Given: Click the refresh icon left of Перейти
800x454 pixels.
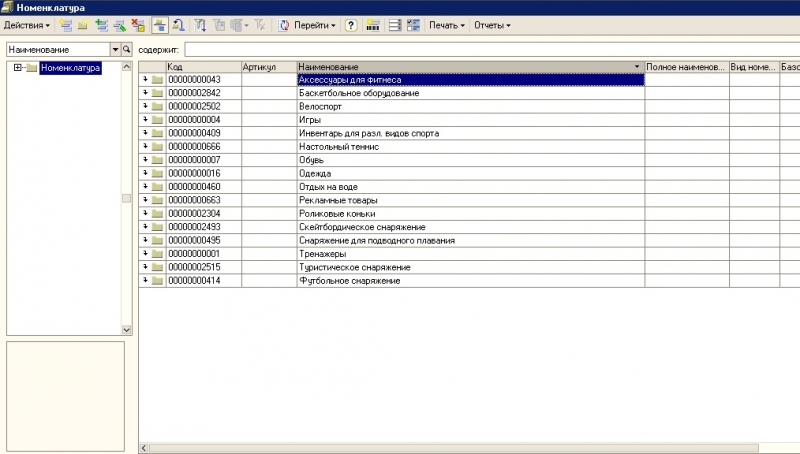Looking at the screenshot, I should [x=284, y=24].
